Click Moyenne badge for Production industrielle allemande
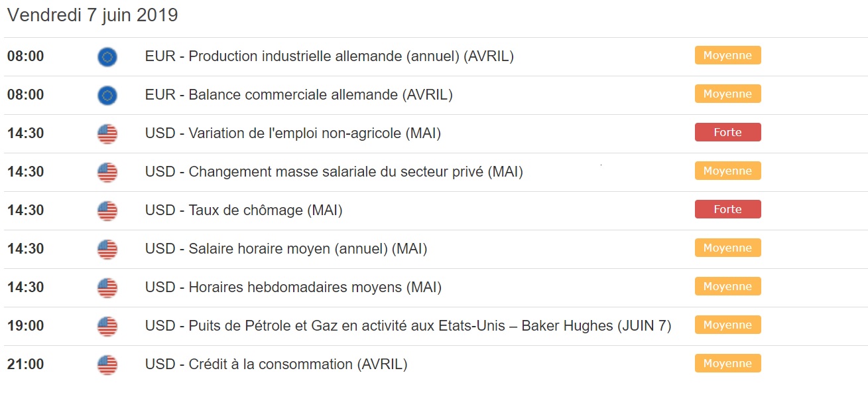Viewport: 868px width, 401px height. pyautogui.click(x=727, y=56)
